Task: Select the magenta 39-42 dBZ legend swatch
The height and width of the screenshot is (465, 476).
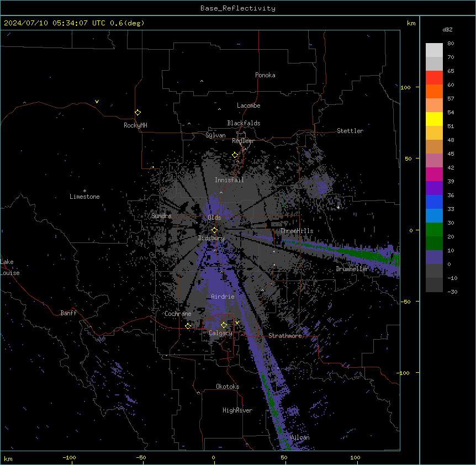Action: click(x=434, y=175)
